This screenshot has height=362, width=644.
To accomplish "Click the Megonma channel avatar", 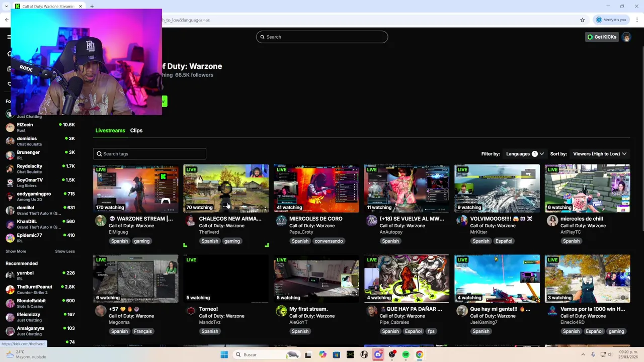I will click(101, 311).
